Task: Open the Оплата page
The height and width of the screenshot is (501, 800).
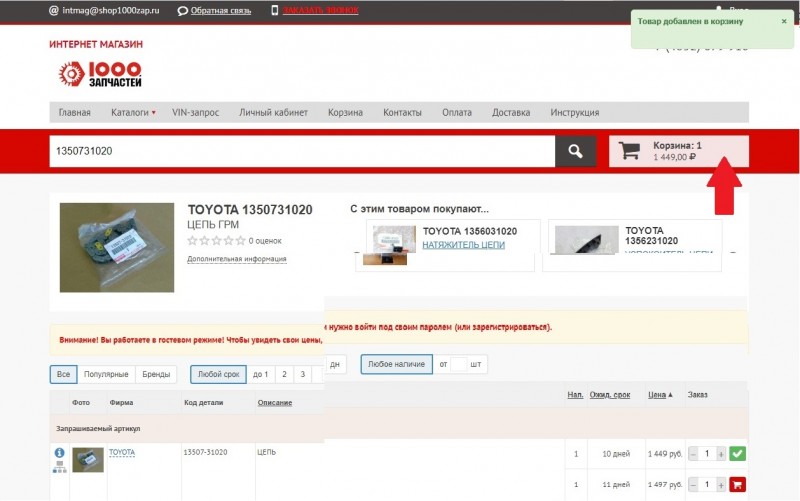Action: click(457, 112)
